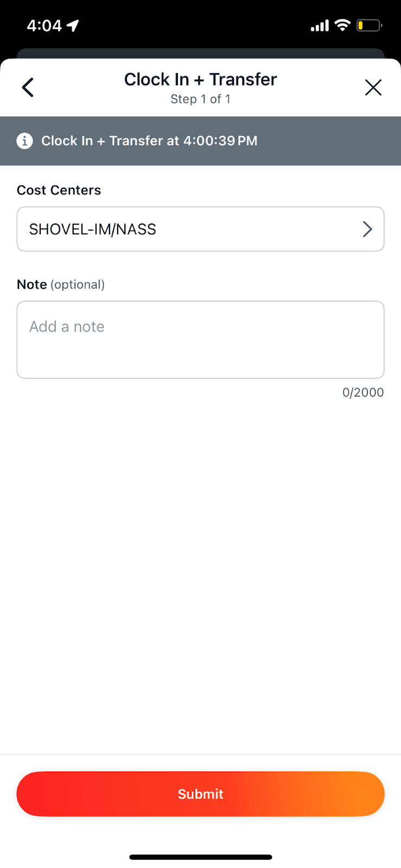The width and height of the screenshot is (401, 868).
Task: Close the Clock In + Transfer sheet
Action: pos(373,87)
